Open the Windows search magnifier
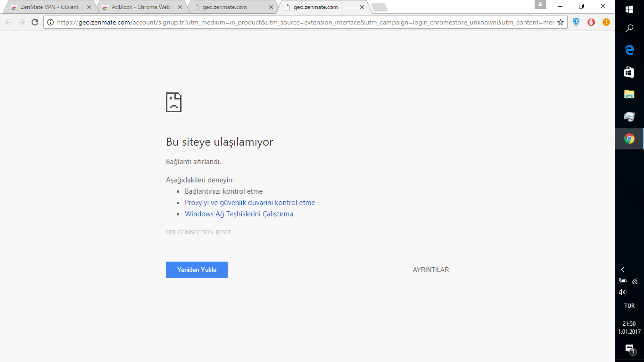644x362 pixels. (x=629, y=29)
